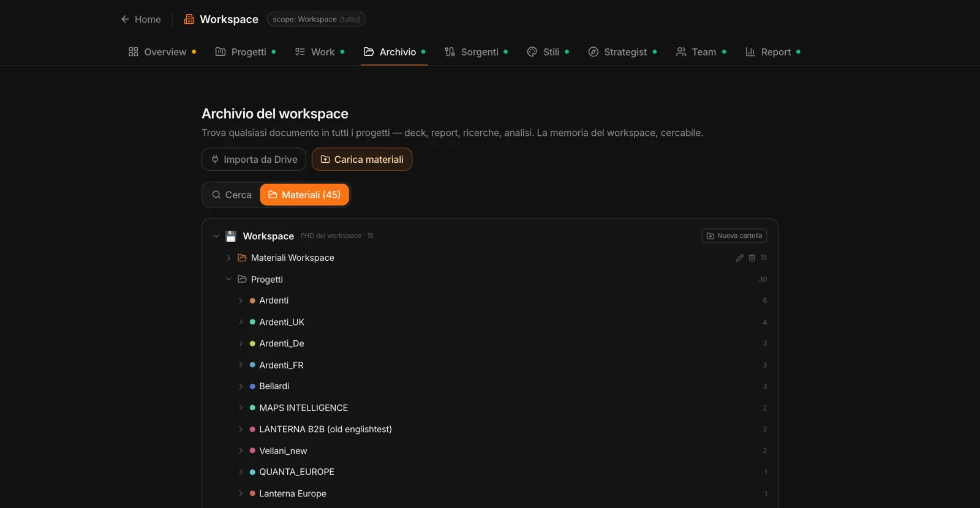
Task: Select the Lanterna Europe label
Action: 293,493
